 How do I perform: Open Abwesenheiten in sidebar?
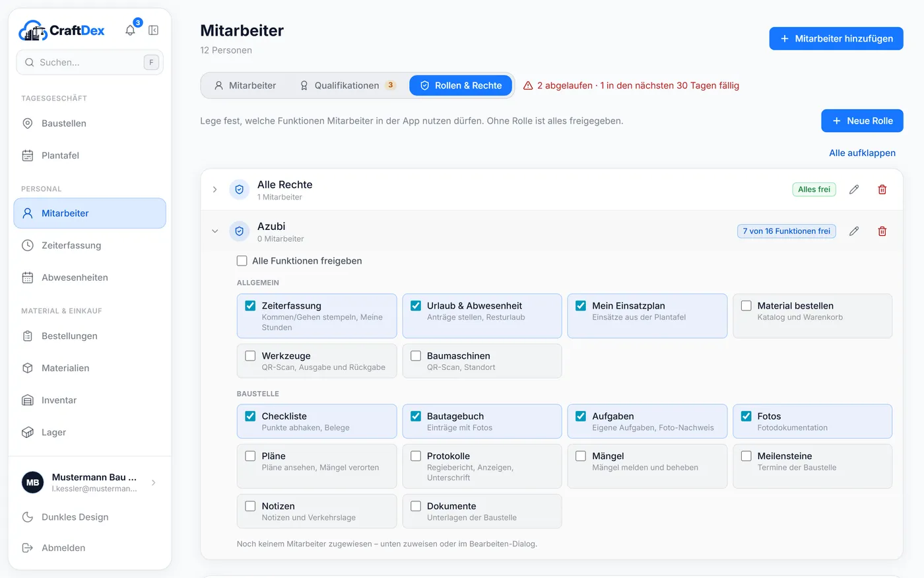coord(90,278)
